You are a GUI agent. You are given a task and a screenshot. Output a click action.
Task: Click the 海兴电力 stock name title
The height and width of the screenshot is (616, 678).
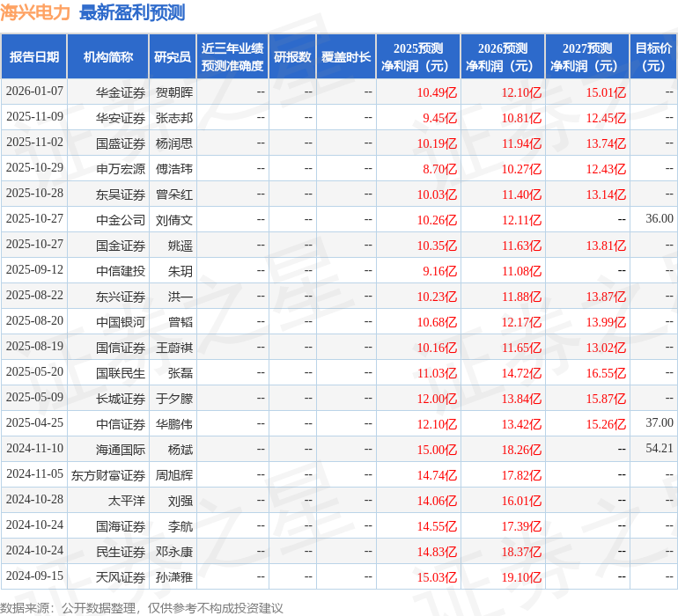point(35,12)
